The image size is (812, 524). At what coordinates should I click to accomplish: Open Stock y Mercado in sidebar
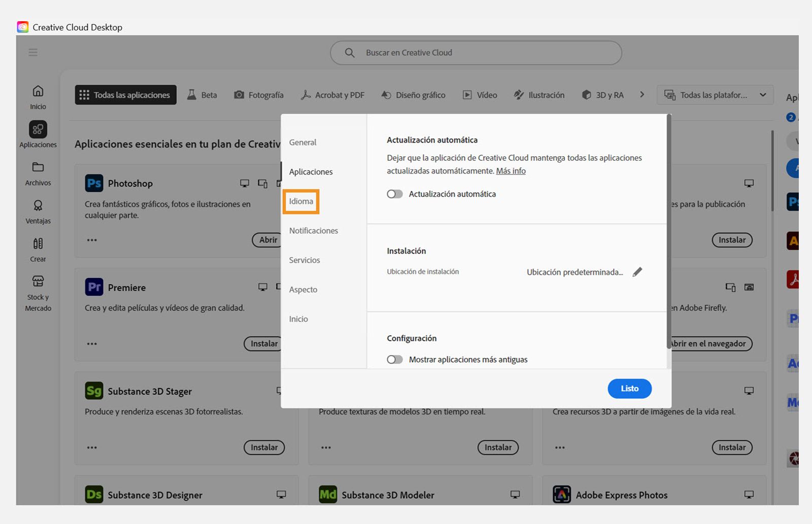38,293
